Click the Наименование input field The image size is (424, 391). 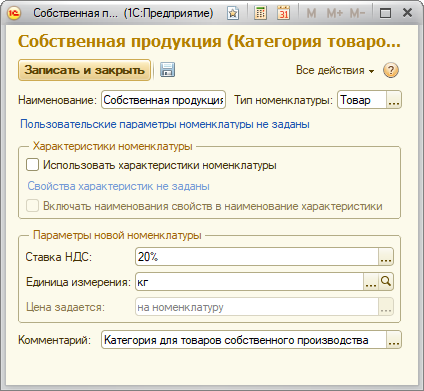click(x=163, y=100)
